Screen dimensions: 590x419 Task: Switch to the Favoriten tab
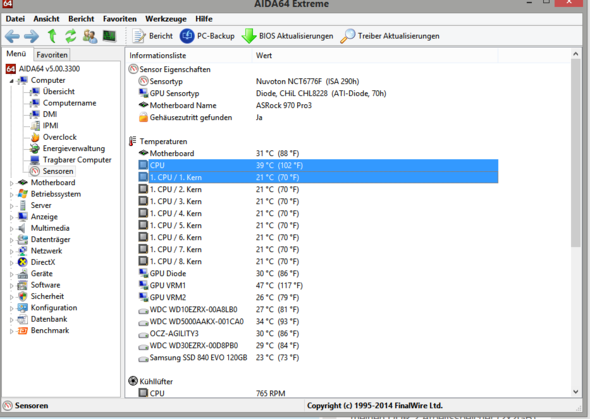point(52,55)
